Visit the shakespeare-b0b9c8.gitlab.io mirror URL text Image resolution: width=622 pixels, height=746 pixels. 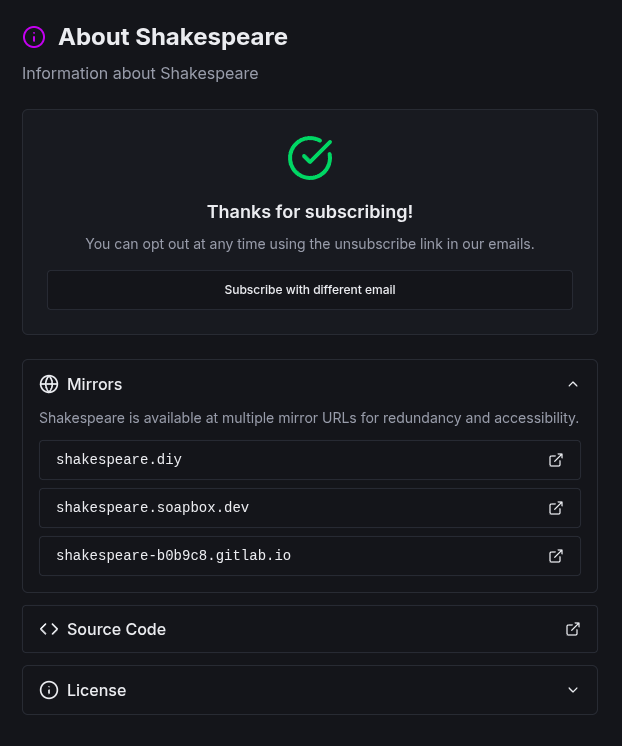coord(173,556)
